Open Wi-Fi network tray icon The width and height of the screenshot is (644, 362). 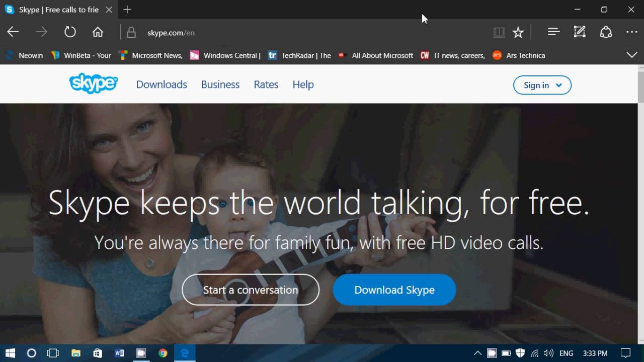click(534, 353)
